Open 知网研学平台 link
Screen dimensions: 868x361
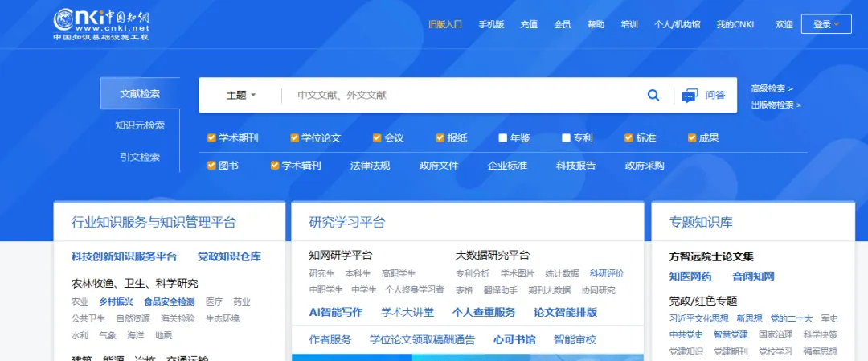[x=341, y=255]
